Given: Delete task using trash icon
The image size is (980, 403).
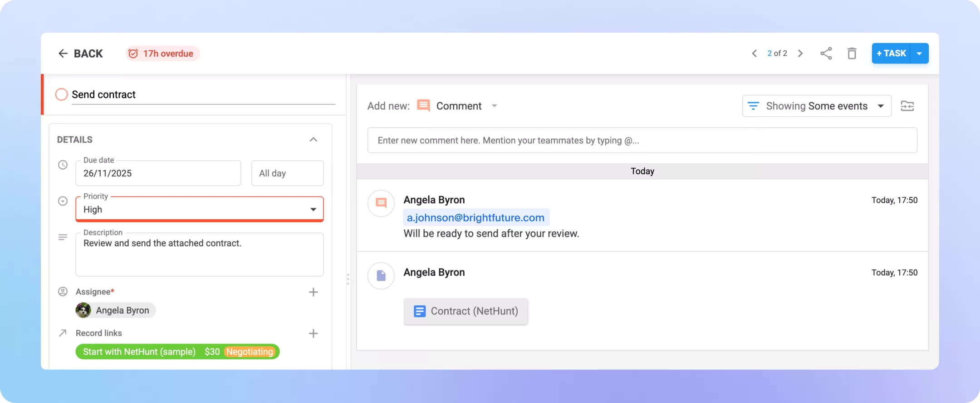Looking at the screenshot, I should tap(852, 54).
